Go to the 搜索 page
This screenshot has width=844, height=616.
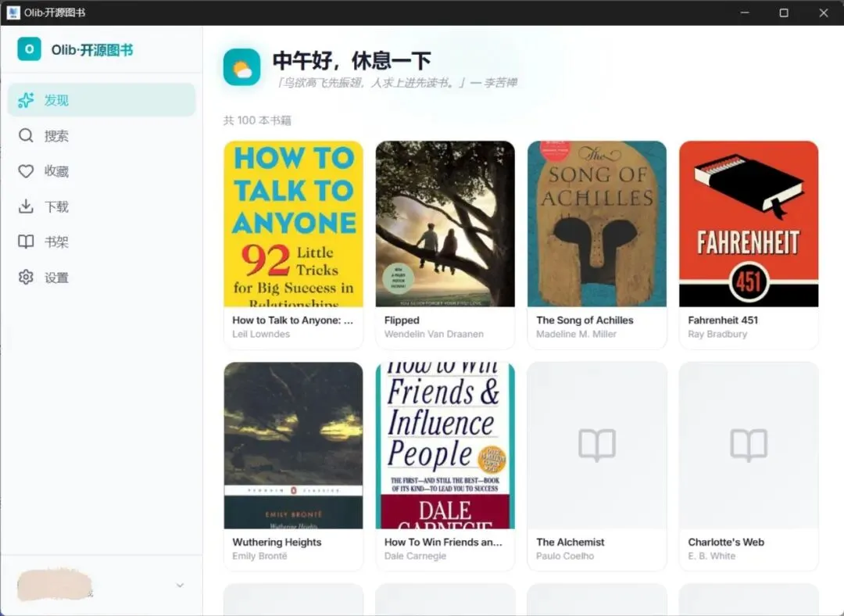[x=101, y=136]
